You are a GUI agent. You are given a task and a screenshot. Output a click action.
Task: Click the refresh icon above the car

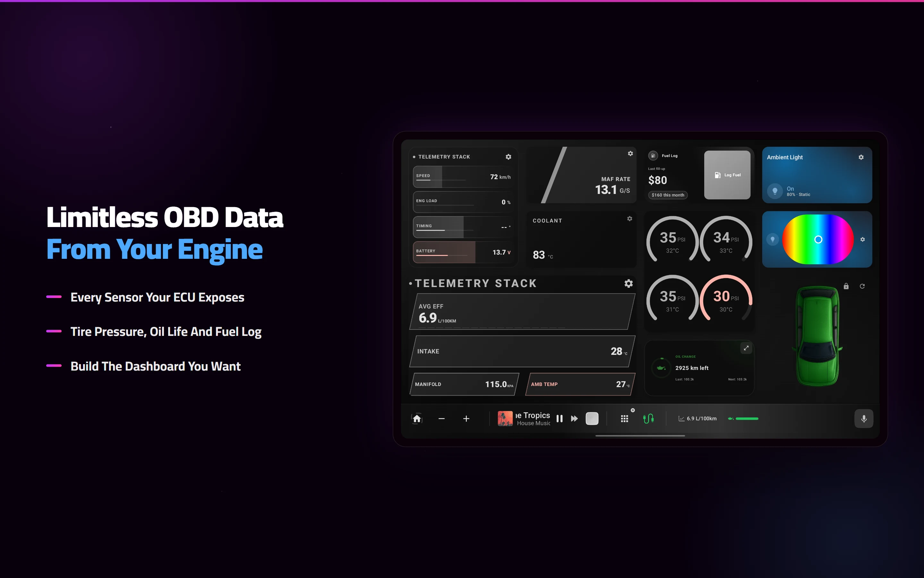click(862, 286)
